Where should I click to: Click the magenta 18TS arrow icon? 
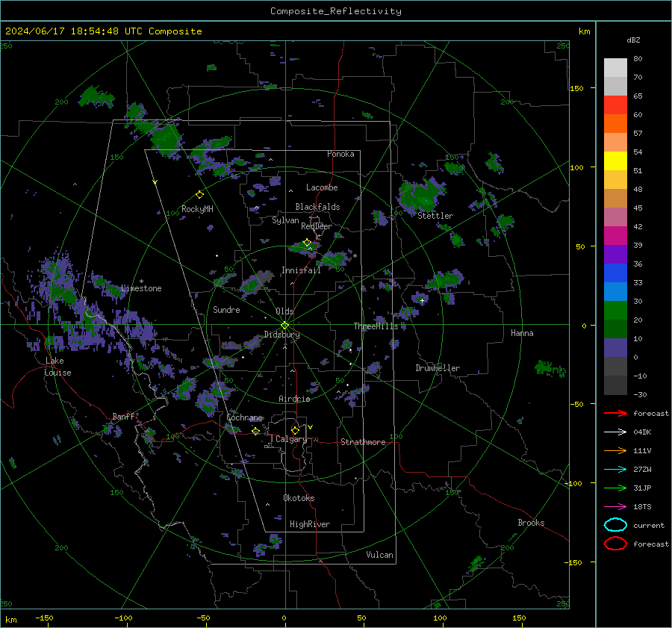615,507
